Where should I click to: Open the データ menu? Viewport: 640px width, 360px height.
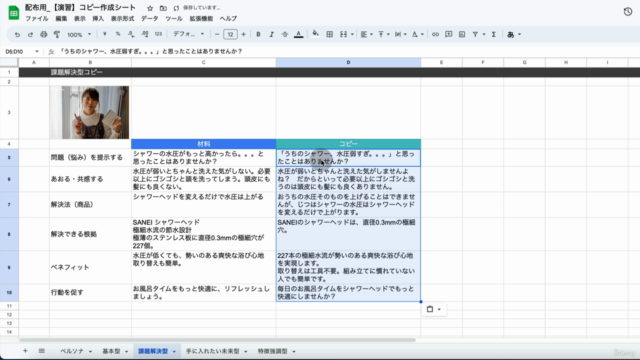point(150,19)
